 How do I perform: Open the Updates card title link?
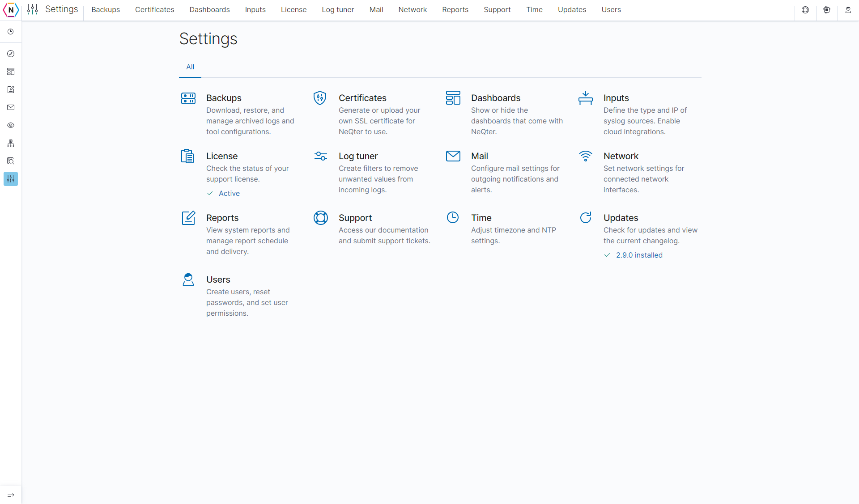tap(621, 218)
